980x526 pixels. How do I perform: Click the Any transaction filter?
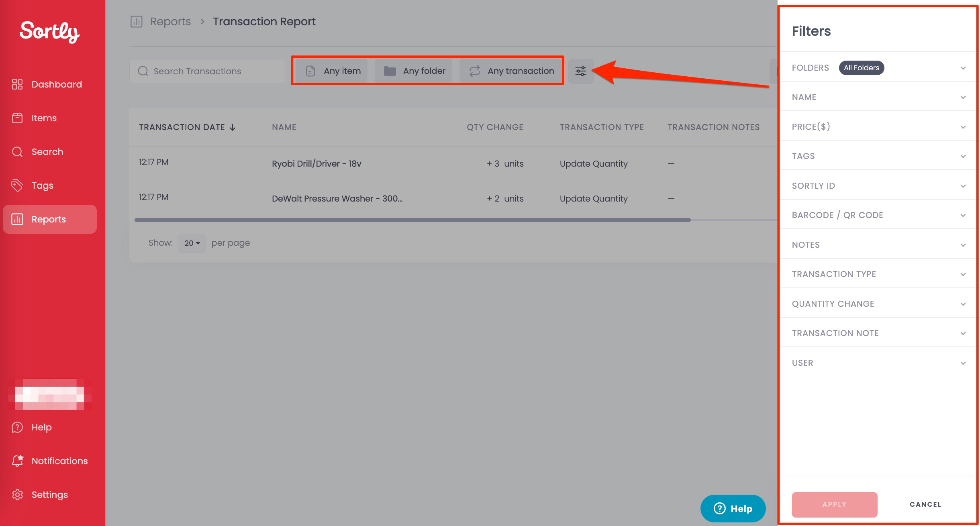511,71
